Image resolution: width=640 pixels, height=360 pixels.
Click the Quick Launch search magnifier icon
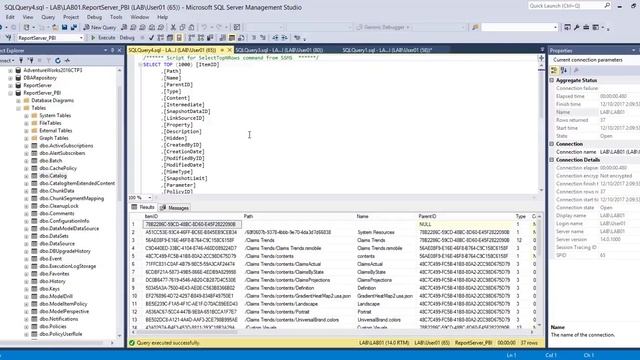pos(607,5)
